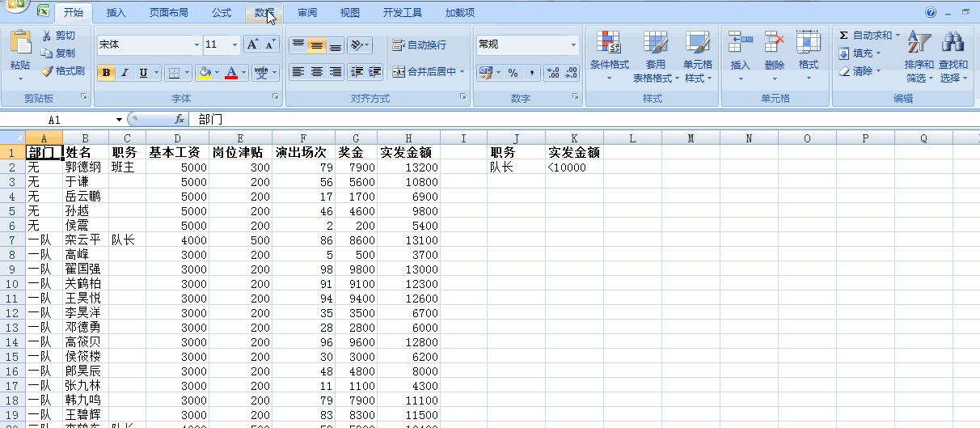Open the Name Box dropdown arrow
The height and width of the screenshot is (428, 980).
tap(119, 119)
